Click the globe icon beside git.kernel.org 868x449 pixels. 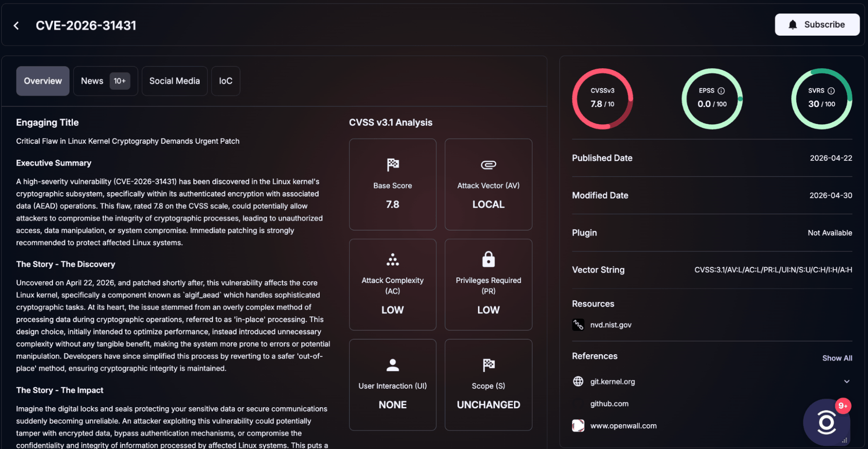578,381
